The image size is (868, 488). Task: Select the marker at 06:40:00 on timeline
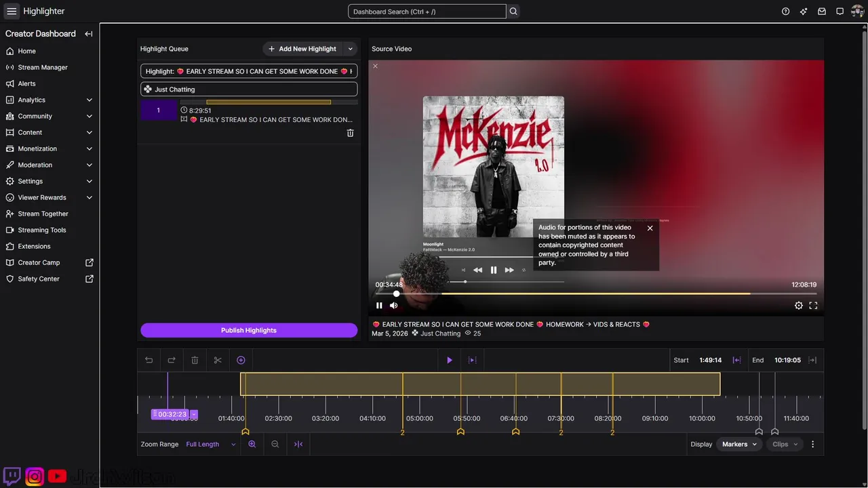(x=515, y=432)
